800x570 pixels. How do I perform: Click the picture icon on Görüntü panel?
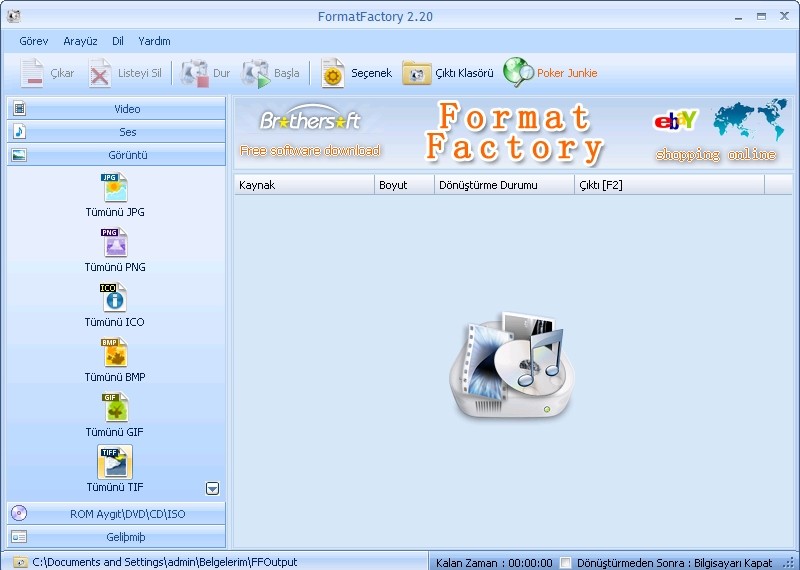19,154
